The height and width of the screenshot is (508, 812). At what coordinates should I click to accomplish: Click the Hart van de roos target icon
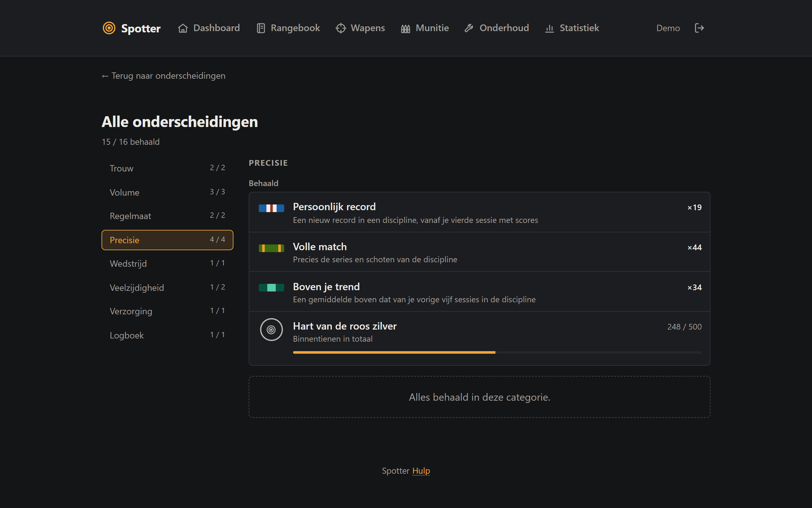coord(272,330)
